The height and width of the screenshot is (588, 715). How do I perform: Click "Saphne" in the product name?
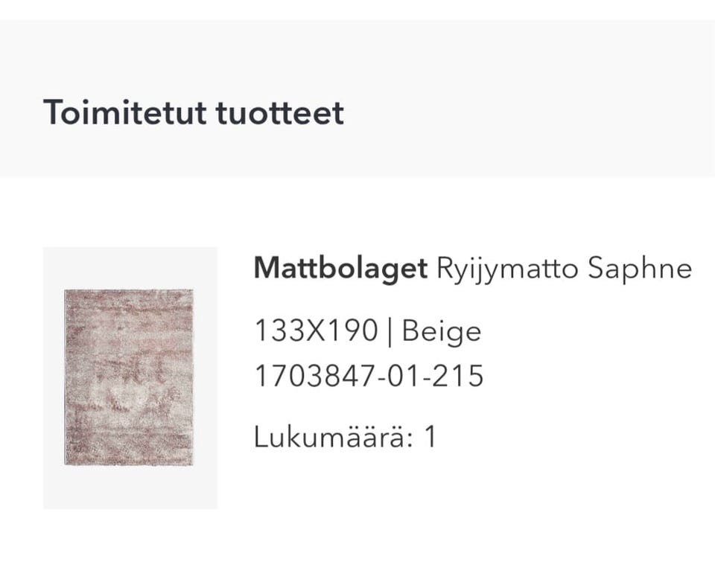click(639, 268)
